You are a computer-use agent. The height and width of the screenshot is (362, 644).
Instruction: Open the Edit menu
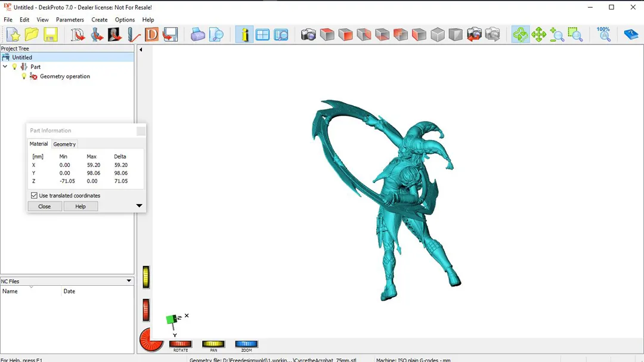24,20
